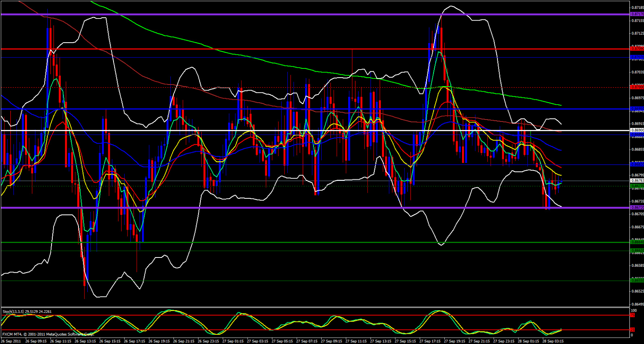Click the 28 Sep 03:15 time label
The width and height of the screenshot is (644, 344).
[553, 341]
